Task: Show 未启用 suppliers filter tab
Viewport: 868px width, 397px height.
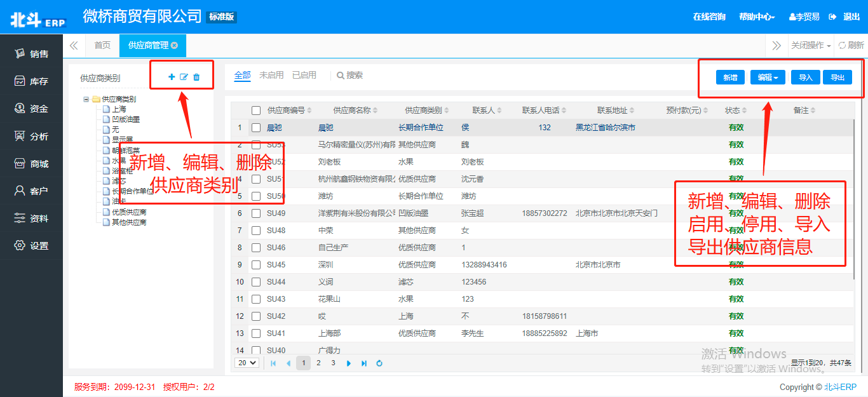Action: [271, 75]
